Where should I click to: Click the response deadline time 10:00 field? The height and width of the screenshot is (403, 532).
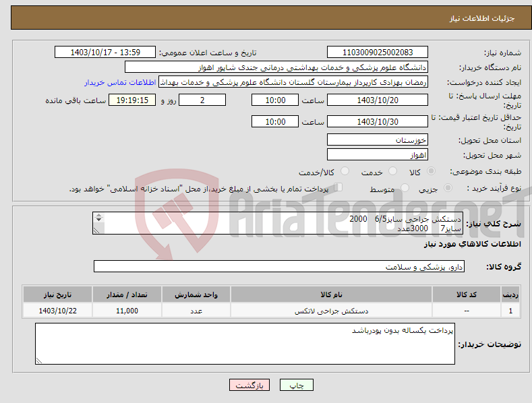point(275,100)
